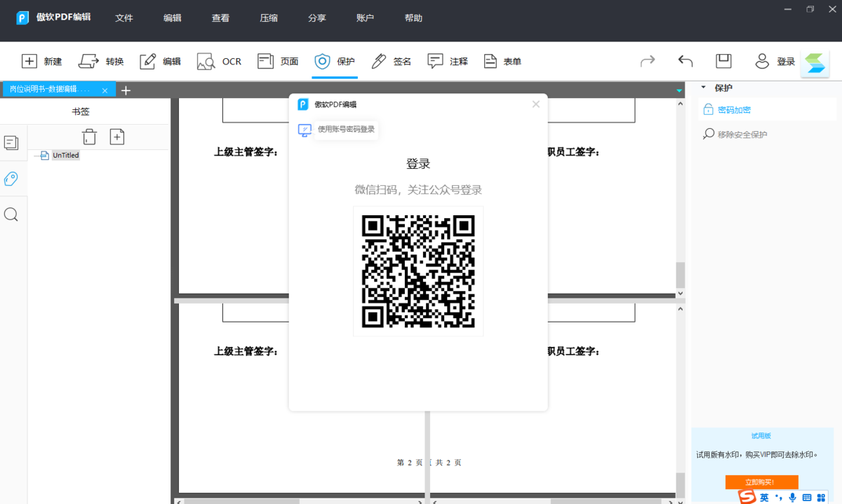Open the OCR tool
Viewport: 842px width, 504px height.
pyautogui.click(x=219, y=62)
